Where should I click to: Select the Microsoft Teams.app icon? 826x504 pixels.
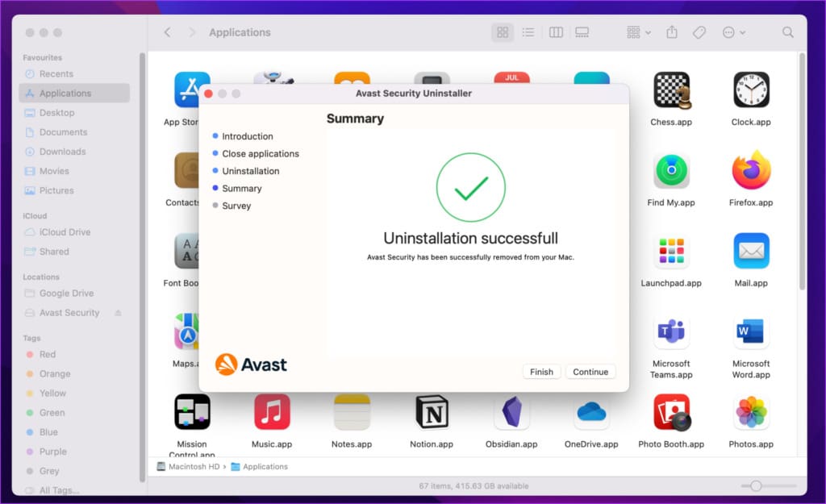[x=671, y=331]
